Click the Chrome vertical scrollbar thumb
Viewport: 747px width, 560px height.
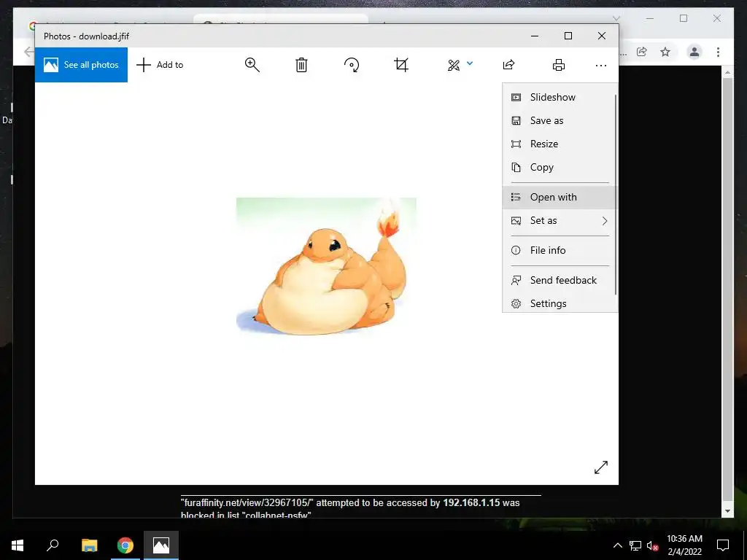pyautogui.click(x=727, y=289)
